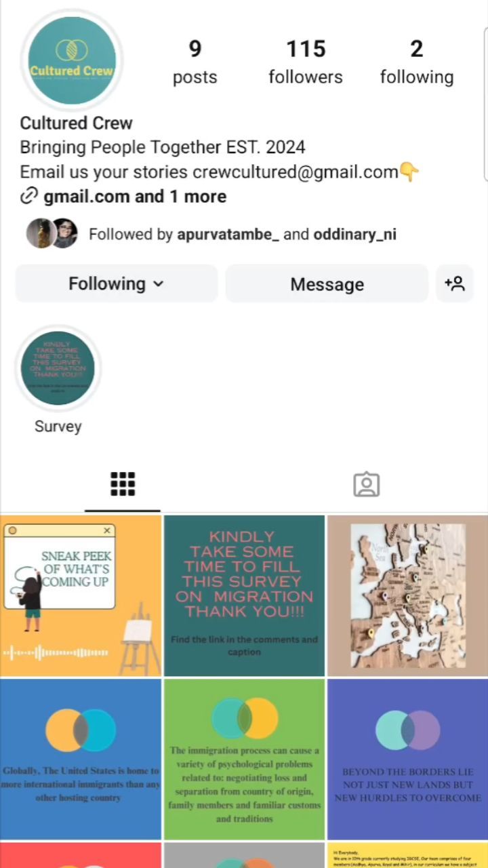Open the Cultured Crew profile picture
The height and width of the screenshot is (868, 488).
pyautogui.click(x=72, y=61)
